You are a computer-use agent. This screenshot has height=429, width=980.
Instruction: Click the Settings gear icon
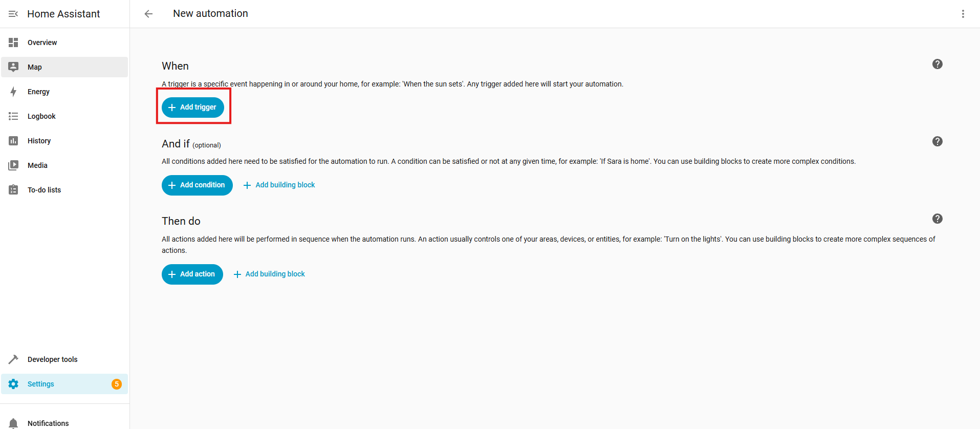(x=13, y=384)
